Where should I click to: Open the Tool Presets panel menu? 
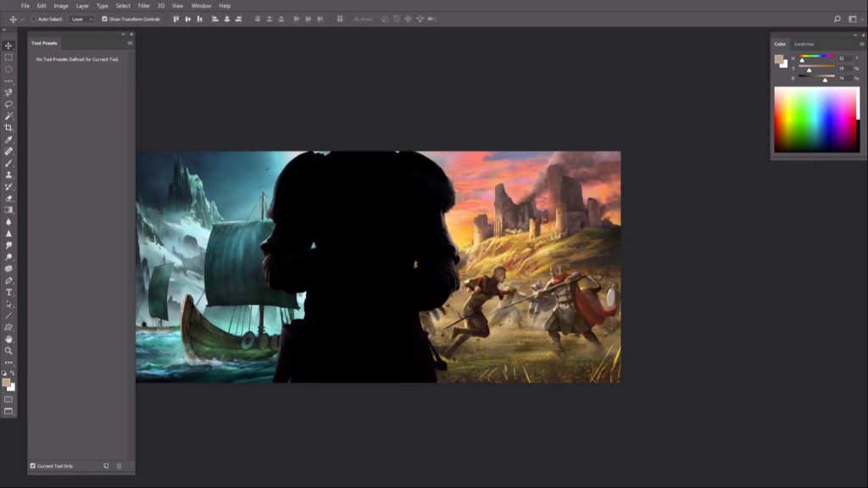click(130, 42)
